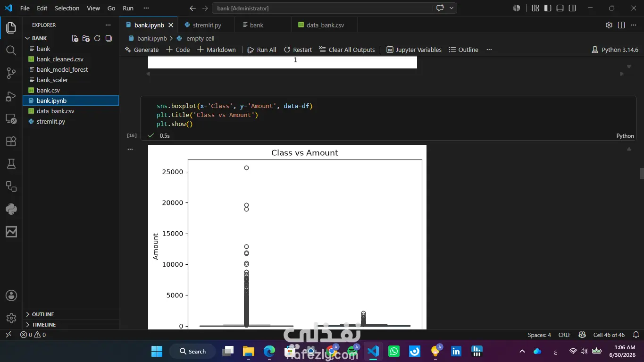Add a new Markdown cell

216,50
